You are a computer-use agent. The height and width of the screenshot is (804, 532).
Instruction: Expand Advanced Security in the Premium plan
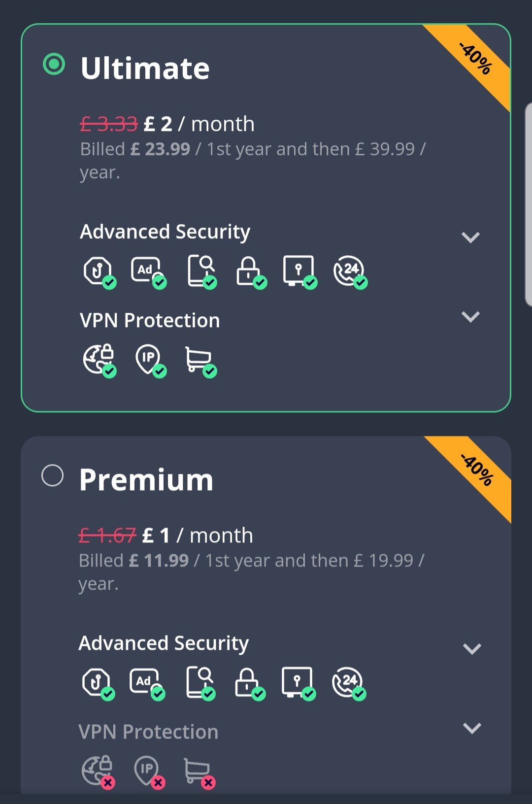[472, 649]
